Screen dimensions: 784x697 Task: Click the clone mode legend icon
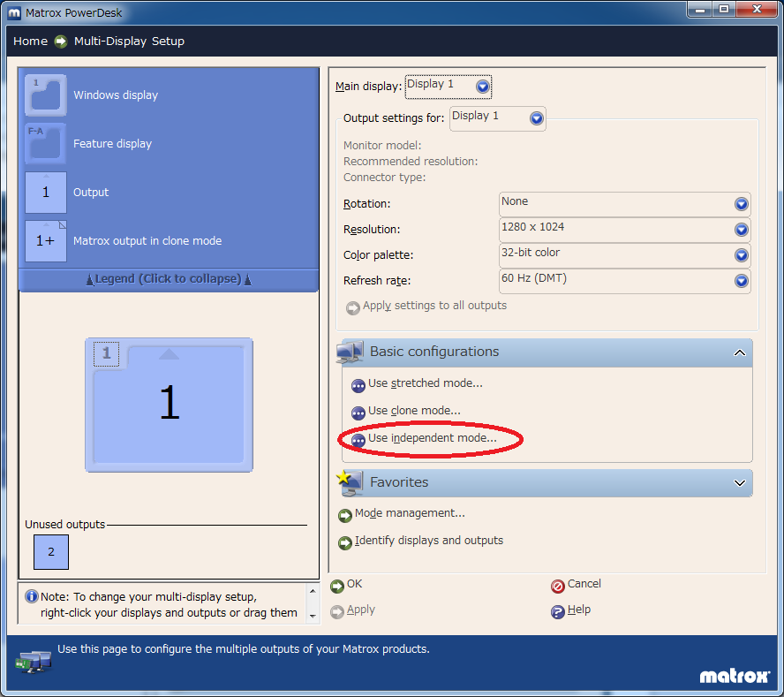click(x=46, y=241)
